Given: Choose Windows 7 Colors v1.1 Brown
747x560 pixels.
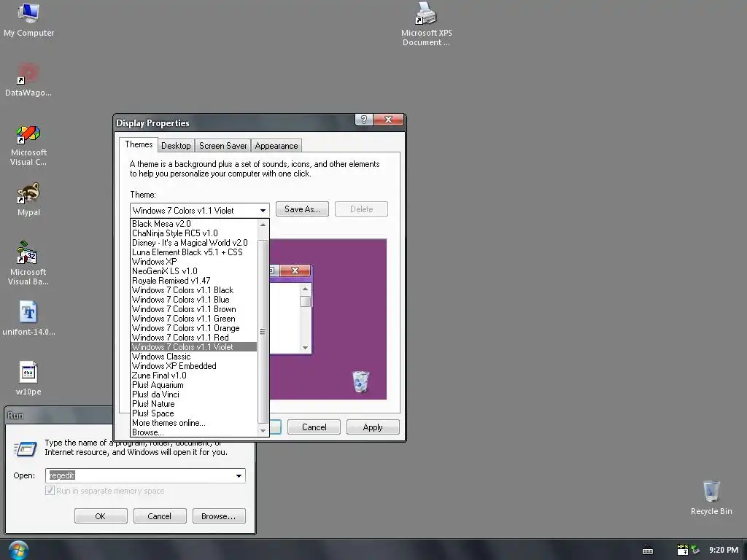Looking at the screenshot, I should [193, 309].
